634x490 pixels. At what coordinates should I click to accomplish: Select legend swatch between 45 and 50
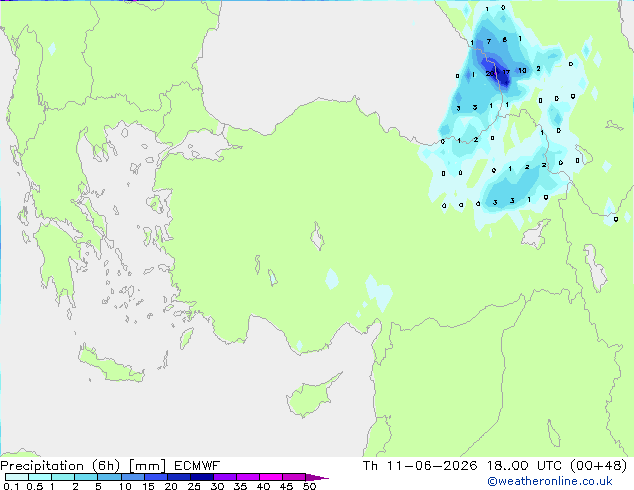[x=294, y=477]
